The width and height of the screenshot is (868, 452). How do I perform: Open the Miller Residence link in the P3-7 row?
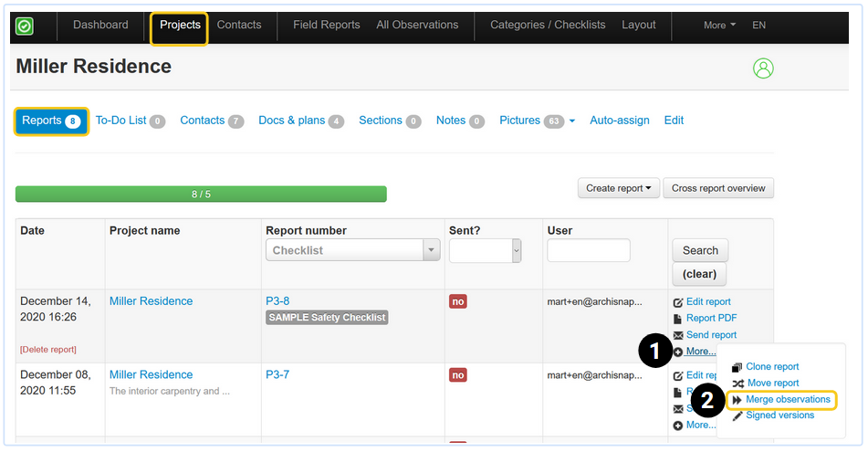[152, 375]
